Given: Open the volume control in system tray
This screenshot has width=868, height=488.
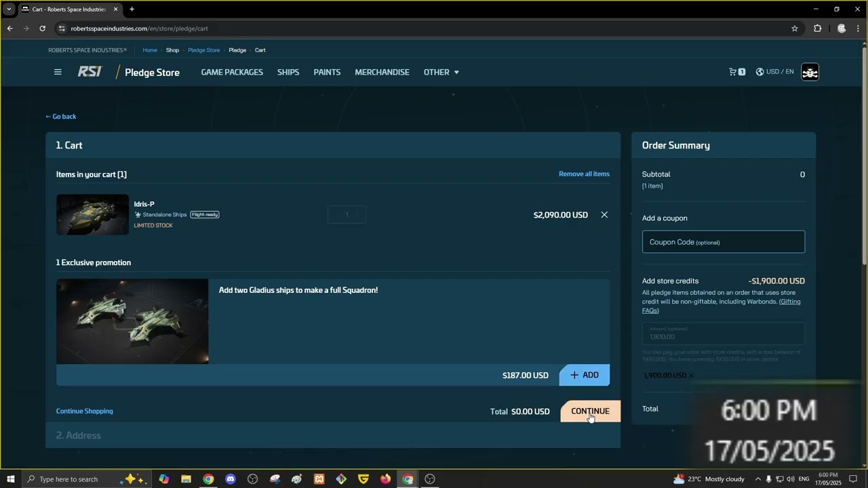Looking at the screenshot, I should click(x=791, y=479).
